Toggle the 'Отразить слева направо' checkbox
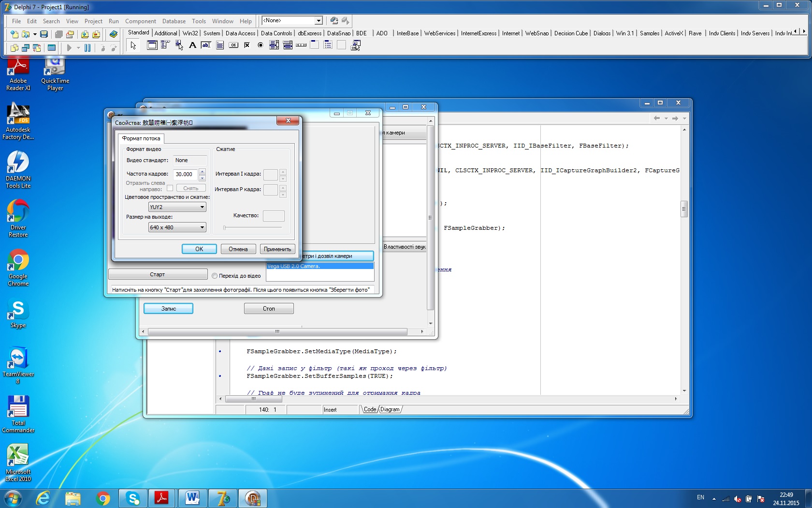This screenshot has width=812, height=508. pyautogui.click(x=170, y=188)
